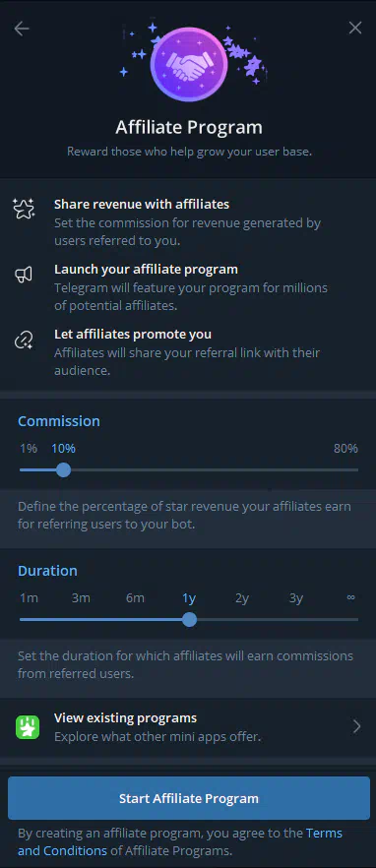The image size is (376, 868).
Task: Start the Affiliate Program
Action: (x=189, y=798)
